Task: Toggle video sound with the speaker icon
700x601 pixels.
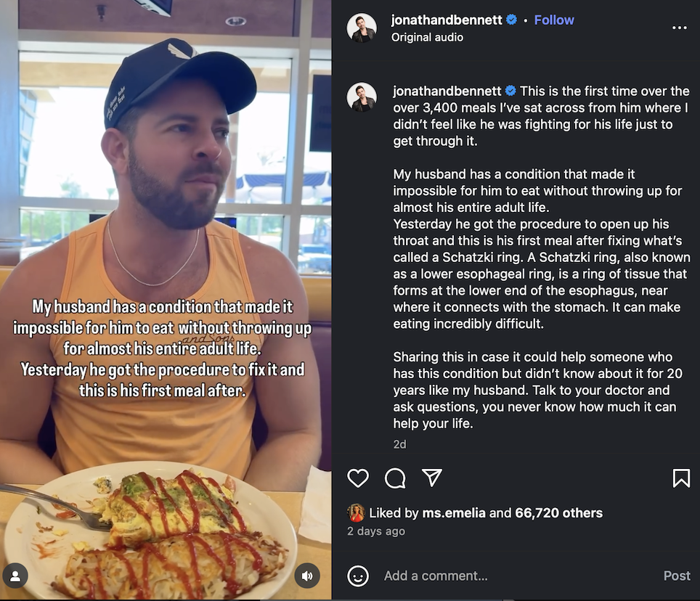Action: tap(307, 576)
